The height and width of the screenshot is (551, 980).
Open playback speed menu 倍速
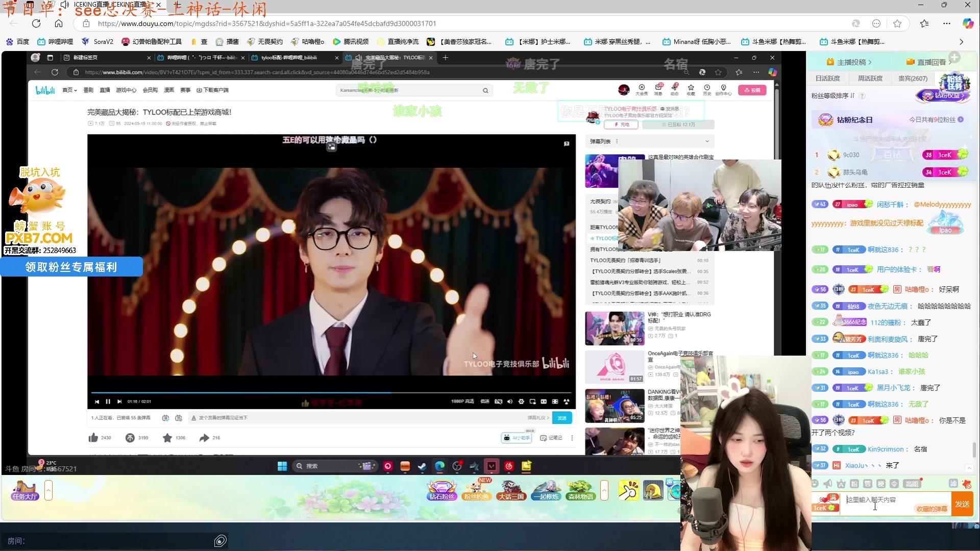click(x=485, y=402)
